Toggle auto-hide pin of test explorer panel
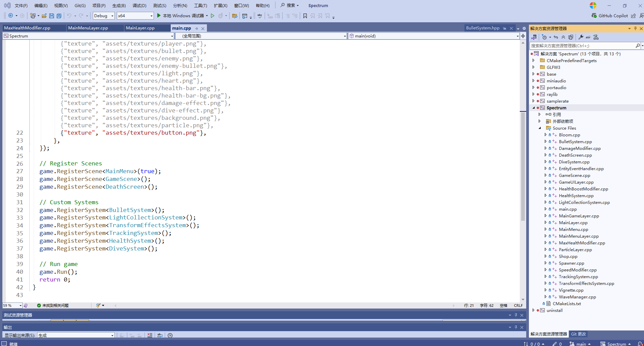 click(x=516, y=315)
